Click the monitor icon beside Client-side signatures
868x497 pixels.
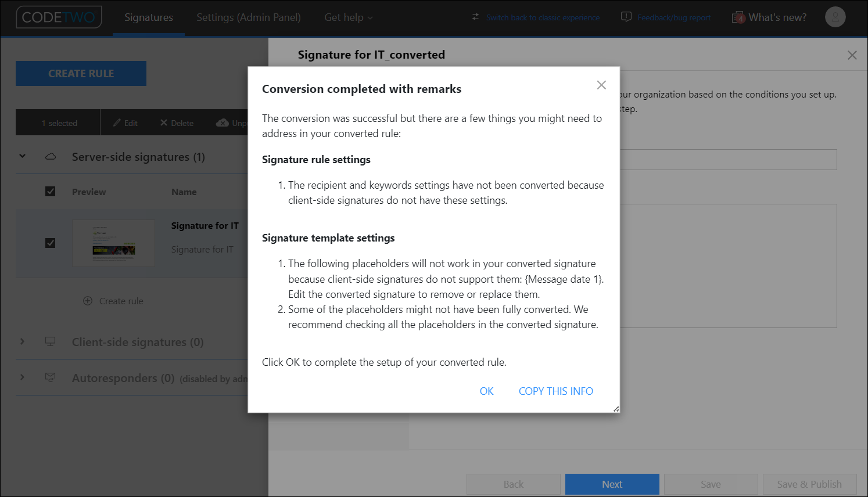click(50, 342)
